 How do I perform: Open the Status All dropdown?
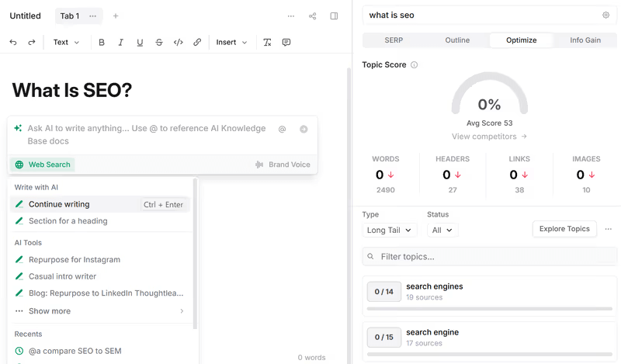click(442, 231)
